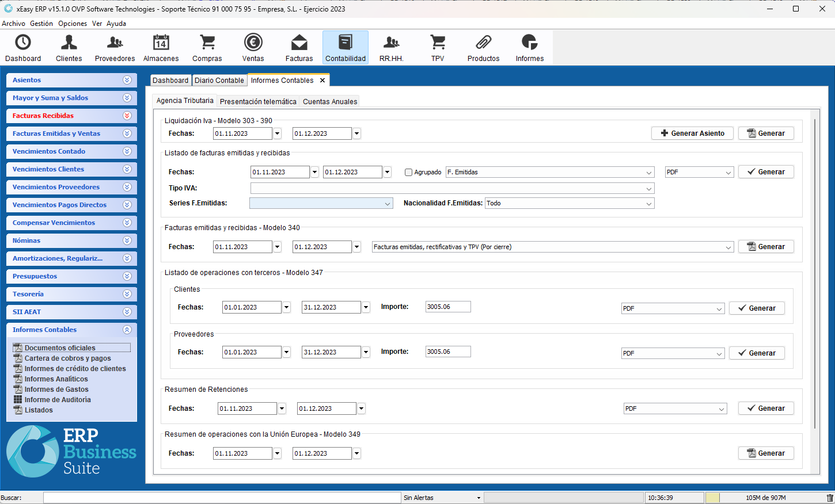Screen dimensions: 835x504
Task: Open the Facturas module
Action: click(x=299, y=48)
